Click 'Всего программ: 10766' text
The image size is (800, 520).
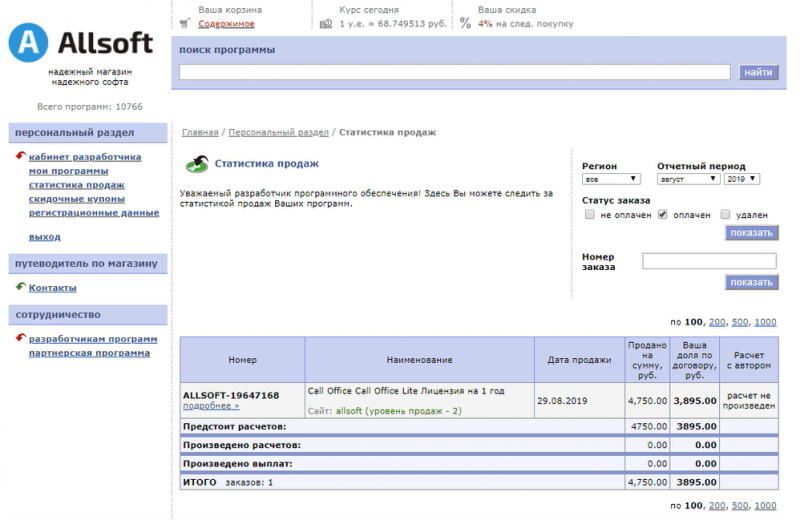[x=90, y=107]
